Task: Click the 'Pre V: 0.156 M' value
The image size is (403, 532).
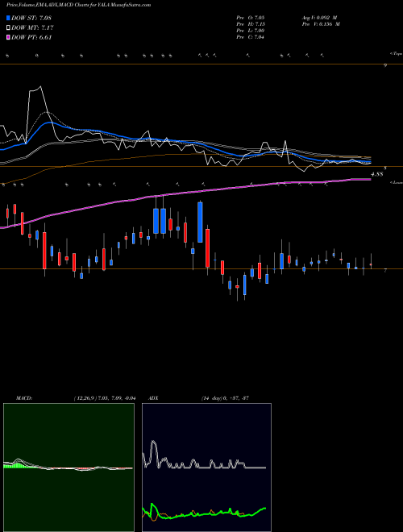Action: [x=320, y=24]
